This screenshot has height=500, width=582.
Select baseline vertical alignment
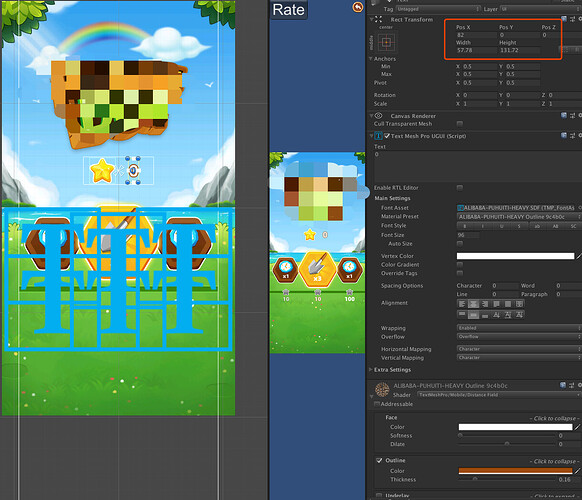(496, 315)
